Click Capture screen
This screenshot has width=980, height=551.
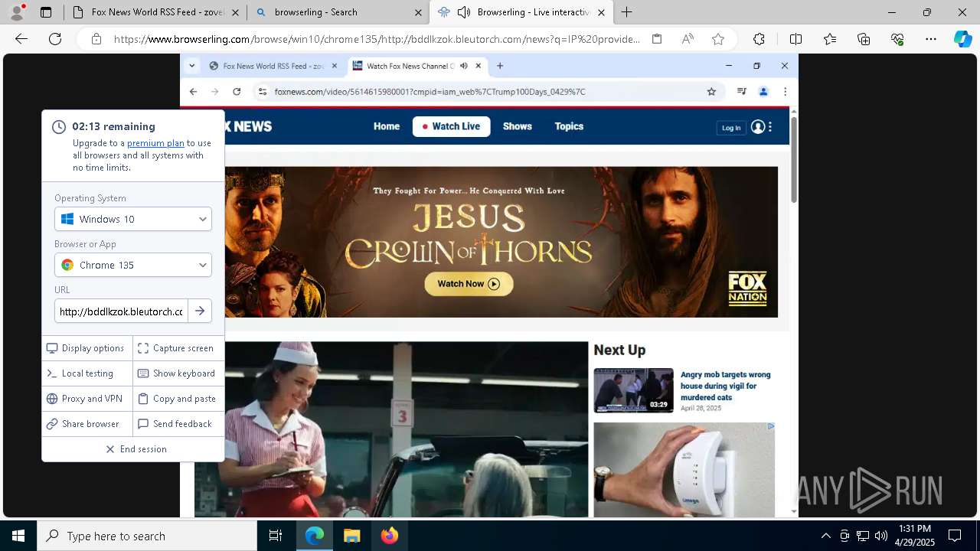[178, 348]
